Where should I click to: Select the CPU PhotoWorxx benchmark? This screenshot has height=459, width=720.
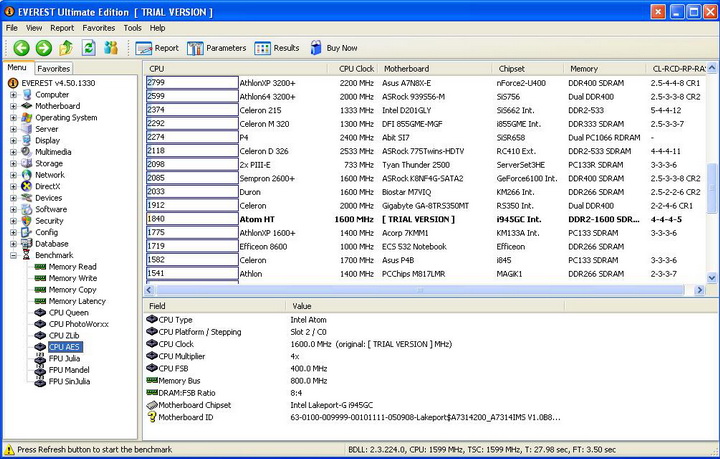pyautogui.click(x=79, y=324)
